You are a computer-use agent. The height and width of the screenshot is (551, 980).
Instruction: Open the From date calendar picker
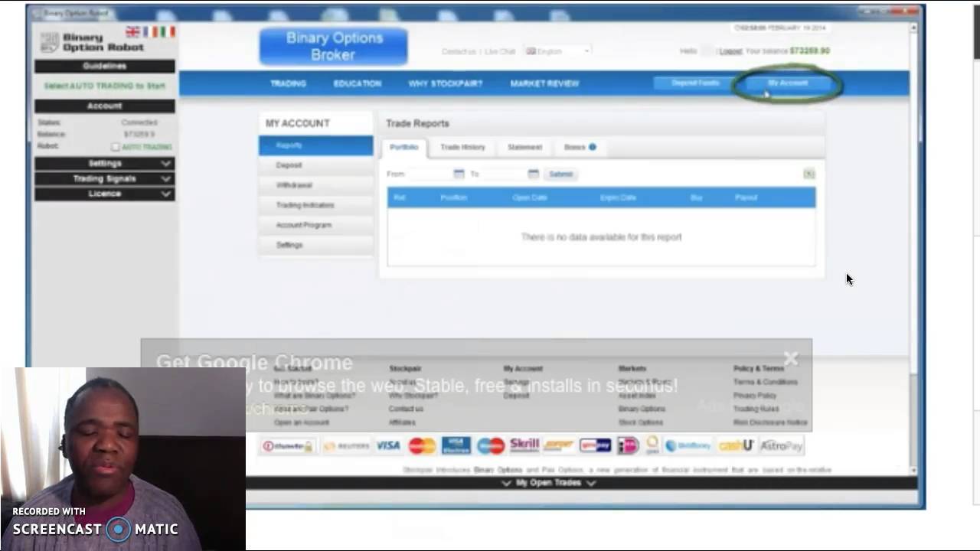(x=459, y=174)
